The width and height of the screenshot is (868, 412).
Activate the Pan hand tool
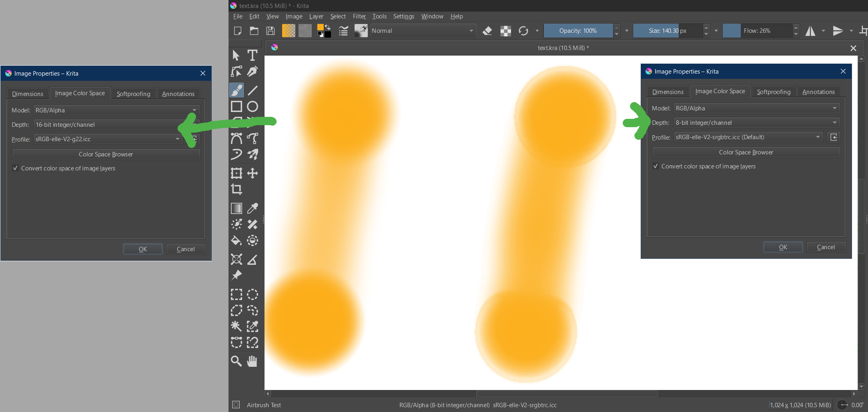pyautogui.click(x=252, y=361)
